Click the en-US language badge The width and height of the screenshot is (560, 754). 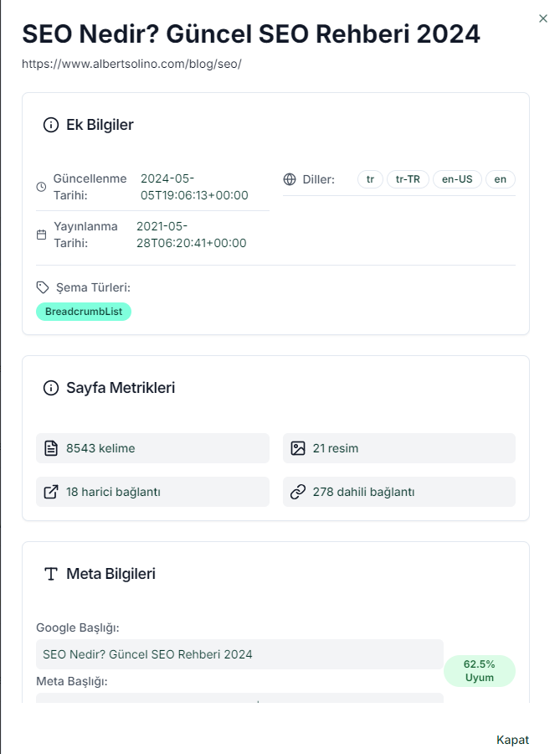(457, 179)
